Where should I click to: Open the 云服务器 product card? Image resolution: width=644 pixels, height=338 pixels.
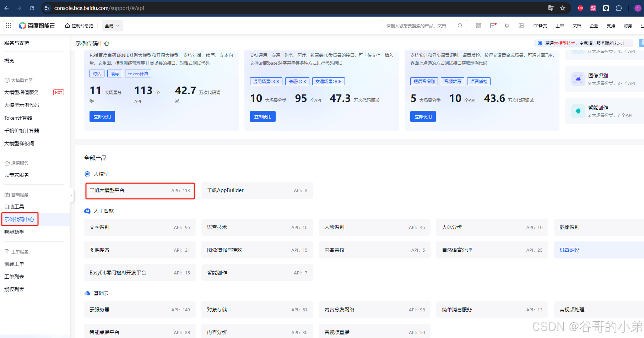tap(140, 310)
